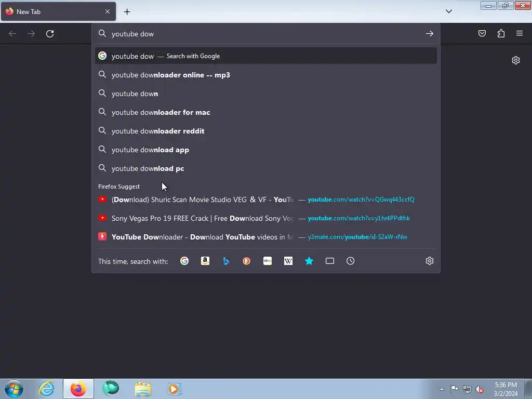This screenshot has height=399, width=532.
Task: Open the list all tabs chevron
Action: click(x=449, y=11)
